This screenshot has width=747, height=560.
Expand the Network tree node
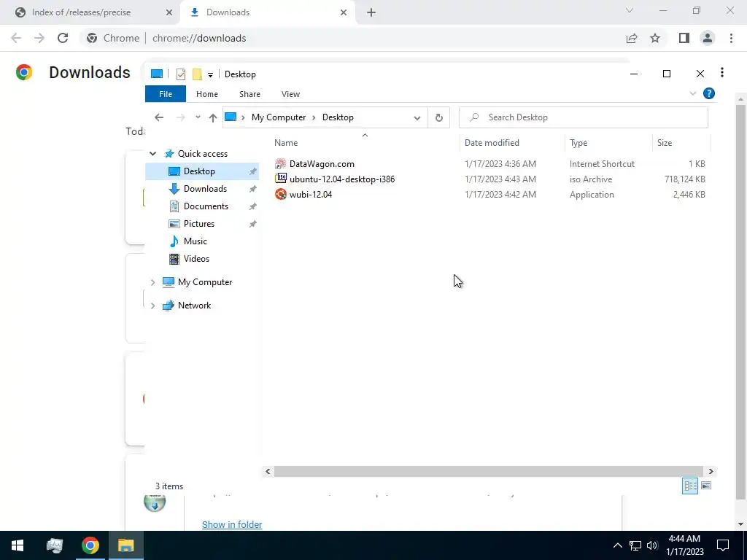153,306
